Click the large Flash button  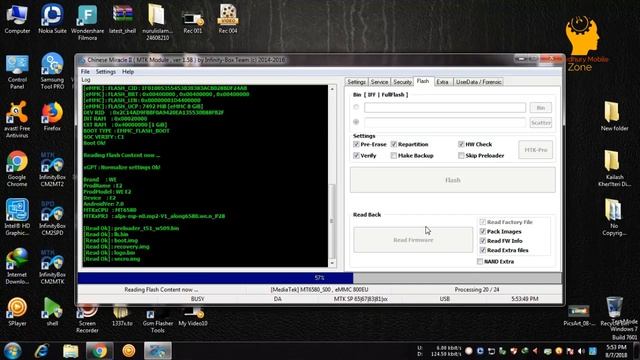pyautogui.click(x=453, y=180)
